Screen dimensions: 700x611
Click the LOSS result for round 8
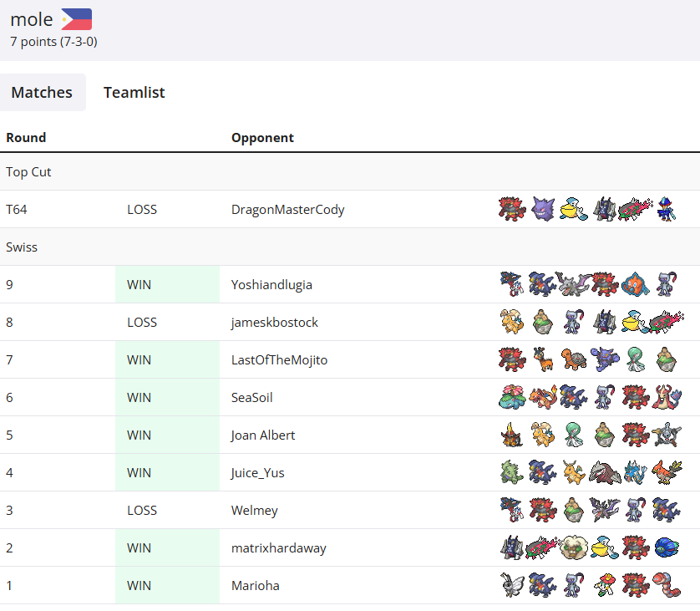(x=142, y=322)
